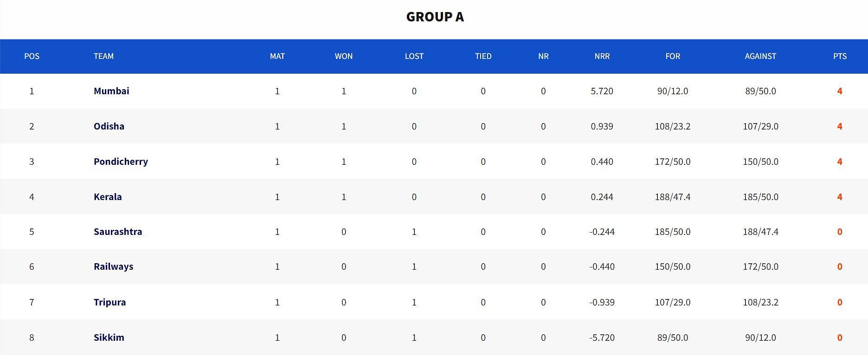
Task: Select the LOST column header
Action: point(414,56)
